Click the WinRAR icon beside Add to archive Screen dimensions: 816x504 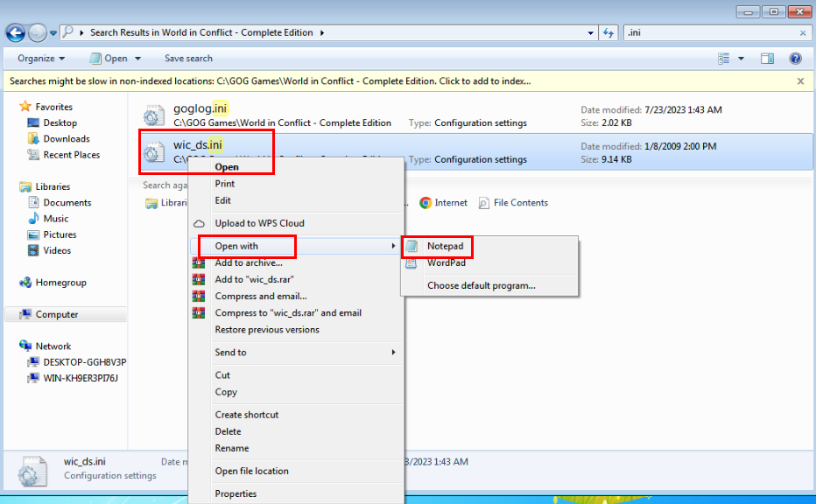[x=198, y=262]
